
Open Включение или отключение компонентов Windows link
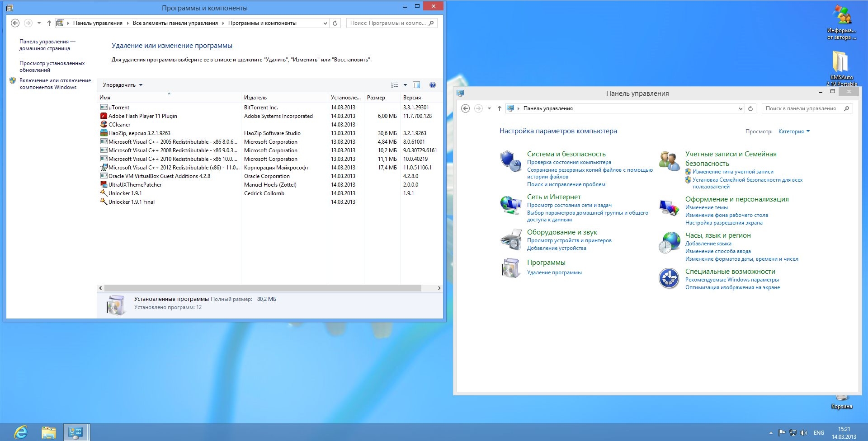(55, 84)
